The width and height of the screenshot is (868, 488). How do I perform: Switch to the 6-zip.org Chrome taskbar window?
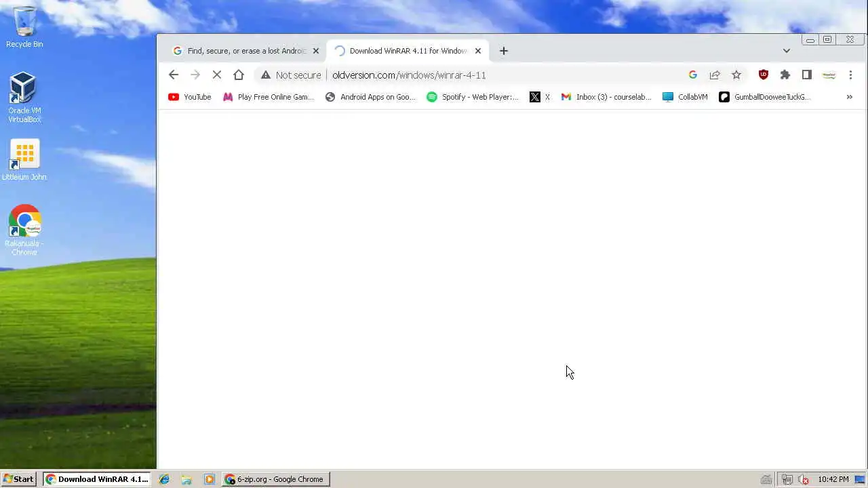[276, 479]
